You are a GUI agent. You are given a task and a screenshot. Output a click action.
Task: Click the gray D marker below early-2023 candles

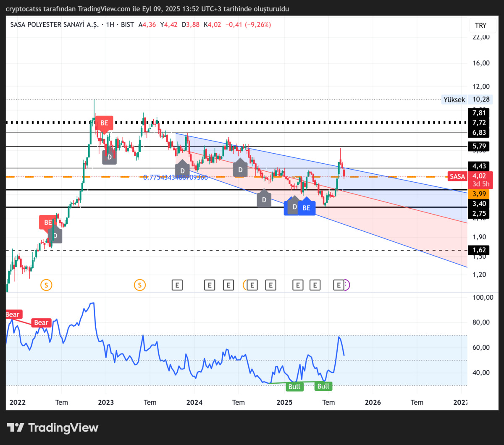click(109, 156)
